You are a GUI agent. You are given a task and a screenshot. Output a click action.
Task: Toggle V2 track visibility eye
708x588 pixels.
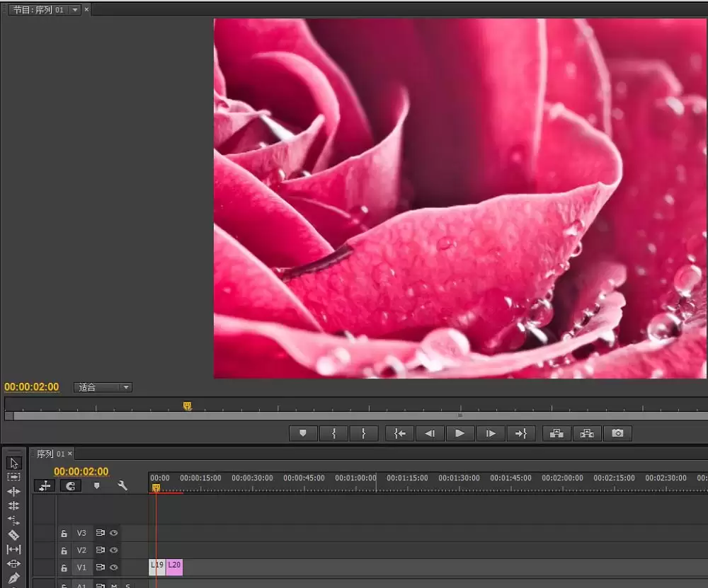[114, 550]
